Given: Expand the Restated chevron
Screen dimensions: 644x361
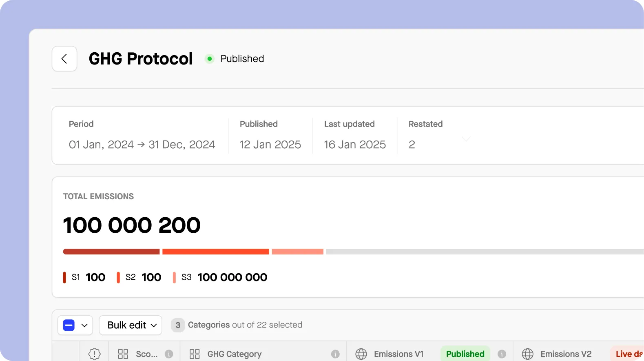Looking at the screenshot, I should (x=466, y=139).
